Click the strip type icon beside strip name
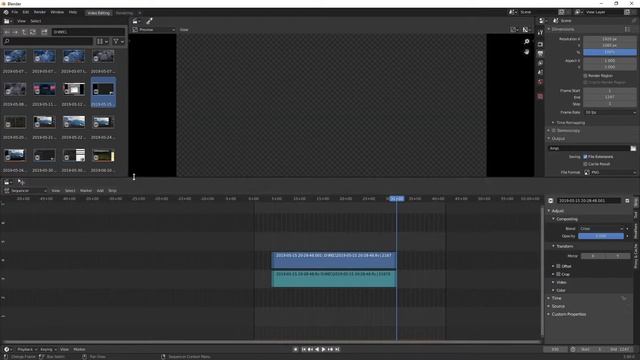640x360 pixels. click(551, 201)
